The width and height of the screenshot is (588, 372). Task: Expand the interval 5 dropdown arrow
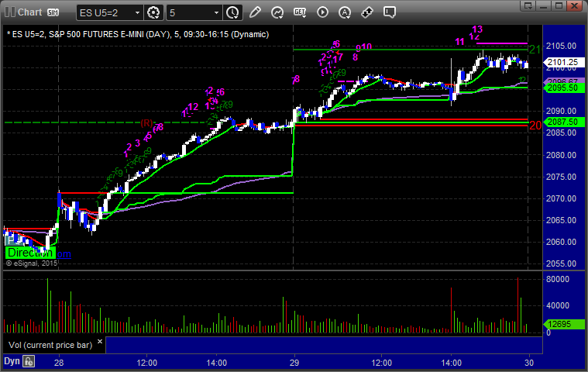coord(215,12)
